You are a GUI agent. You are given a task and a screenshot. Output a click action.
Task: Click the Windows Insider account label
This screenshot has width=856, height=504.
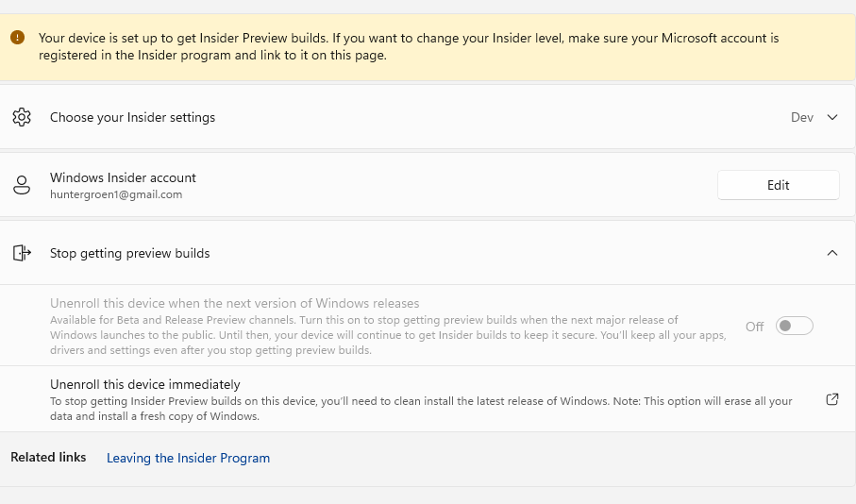(123, 177)
